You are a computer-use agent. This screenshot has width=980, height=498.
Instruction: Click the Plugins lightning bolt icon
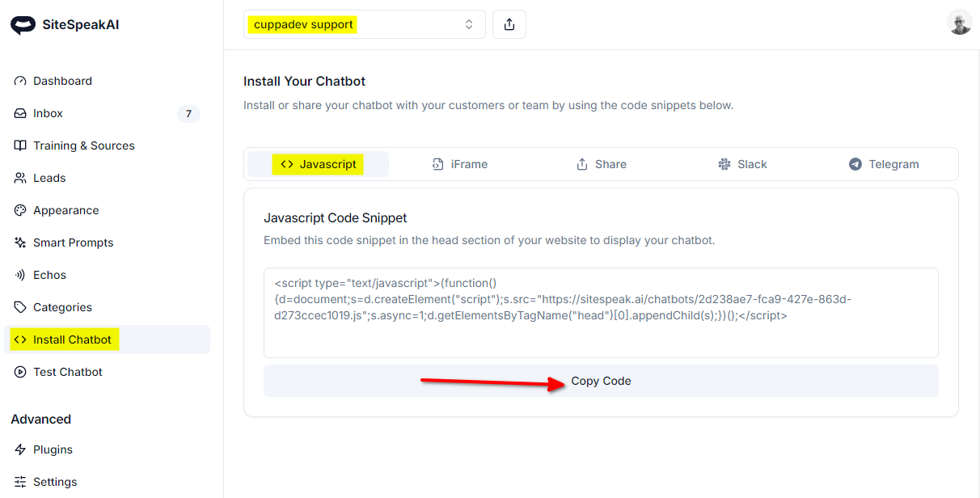click(x=20, y=449)
